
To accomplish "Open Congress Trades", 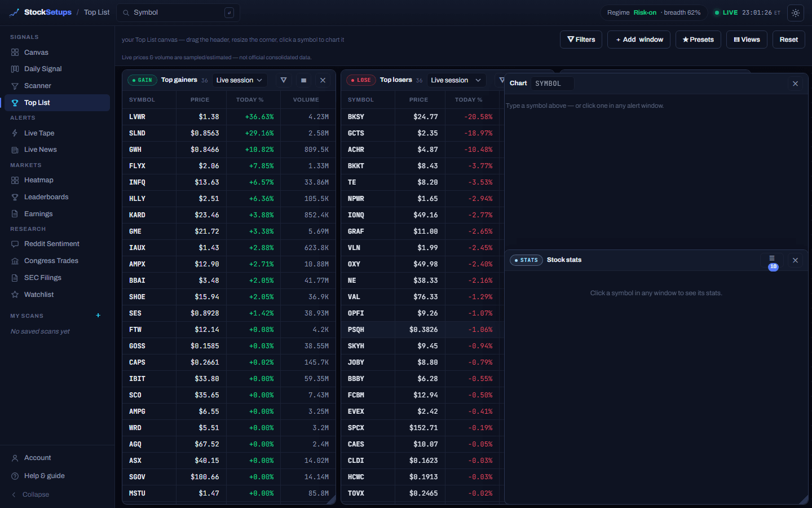I will pyautogui.click(x=57, y=261).
